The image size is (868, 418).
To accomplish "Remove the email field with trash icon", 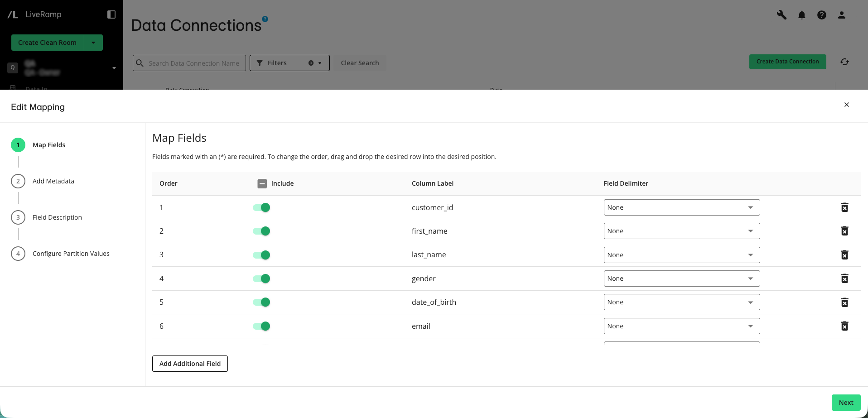I will click(844, 326).
